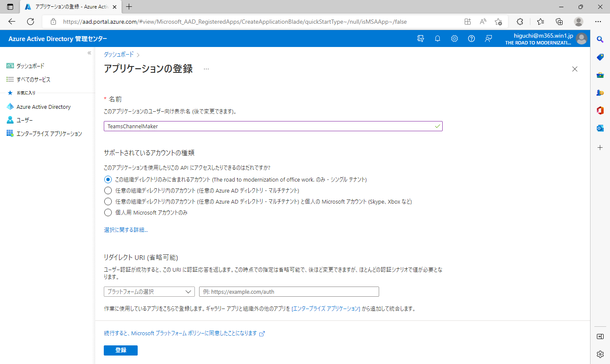The height and width of the screenshot is (364, 610).
Task: Open the higuchi@m365.win1.jp account avatar
Action: 582,39
